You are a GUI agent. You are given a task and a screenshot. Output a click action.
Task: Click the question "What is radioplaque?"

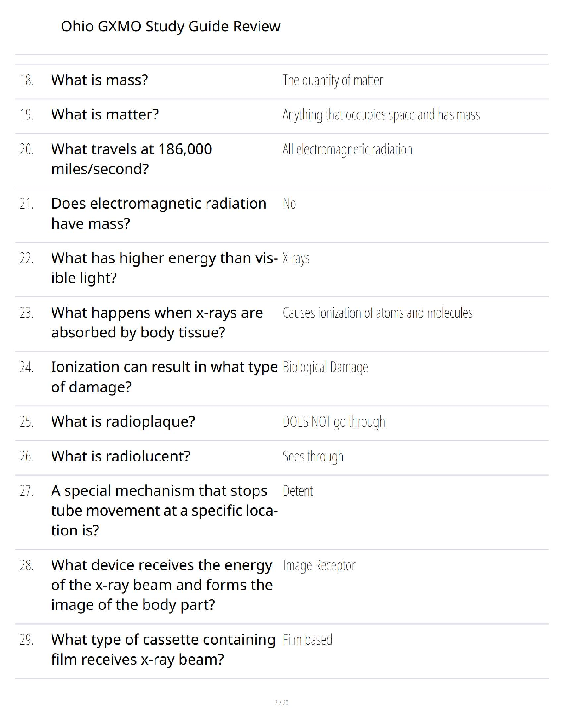(x=123, y=421)
